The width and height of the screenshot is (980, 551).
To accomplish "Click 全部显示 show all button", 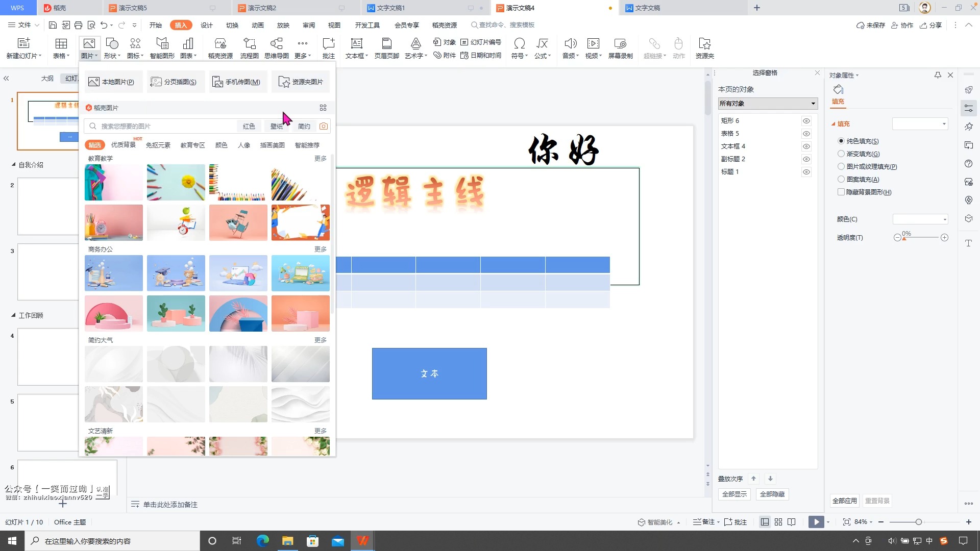I will coord(734,494).
